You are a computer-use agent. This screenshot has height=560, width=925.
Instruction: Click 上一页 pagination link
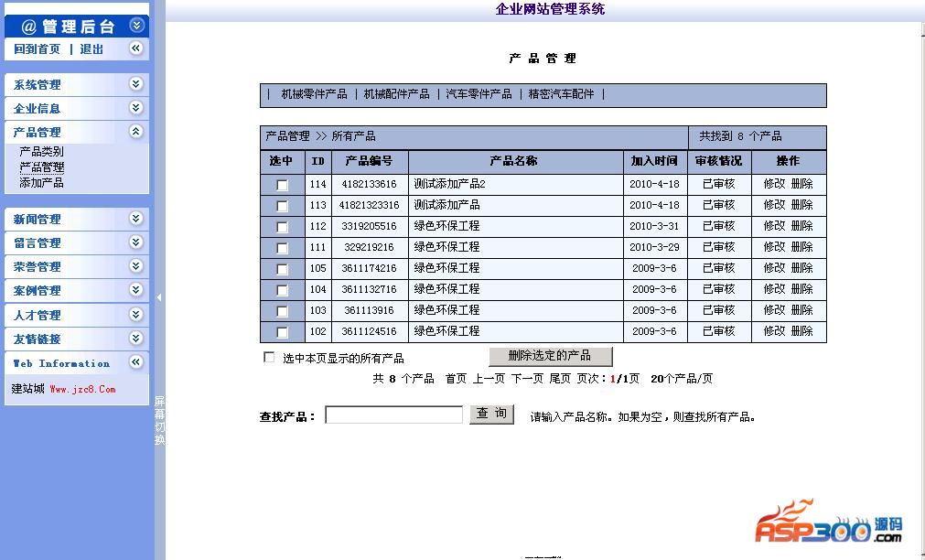point(489,379)
